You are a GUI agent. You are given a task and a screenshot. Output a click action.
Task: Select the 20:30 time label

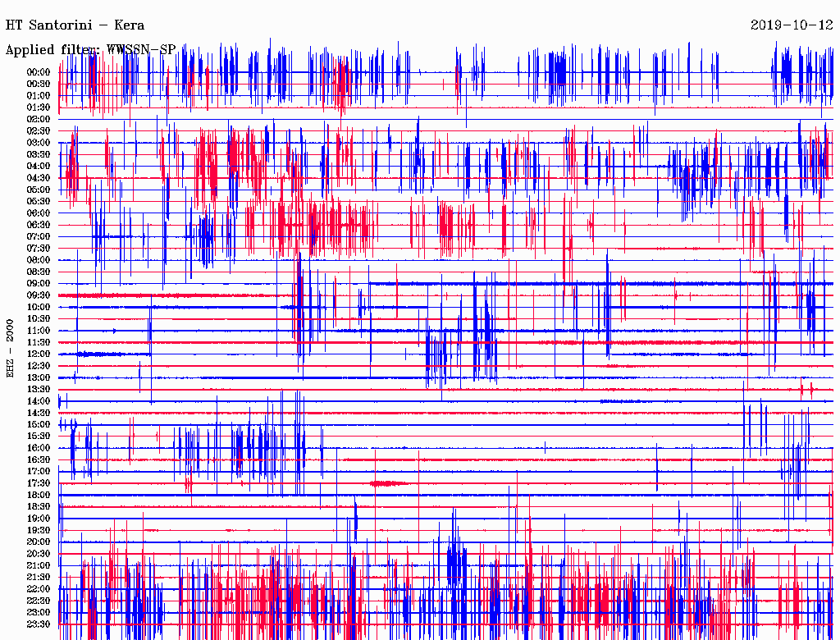(x=39, y=554)
